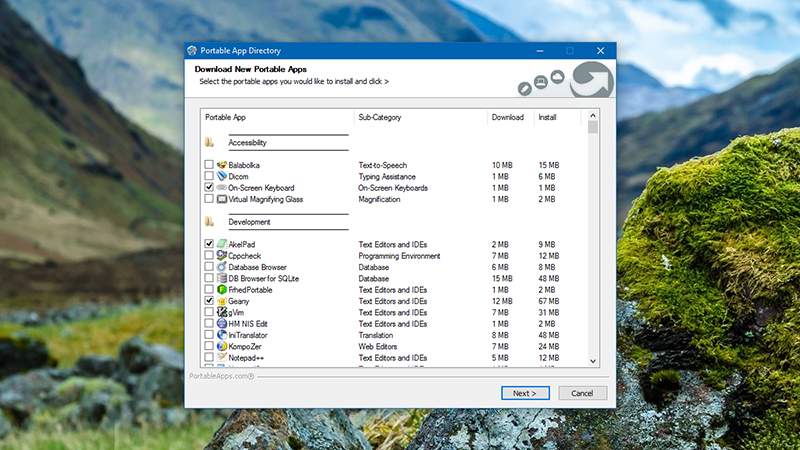Click the FrhedPortable app icon

221,289
